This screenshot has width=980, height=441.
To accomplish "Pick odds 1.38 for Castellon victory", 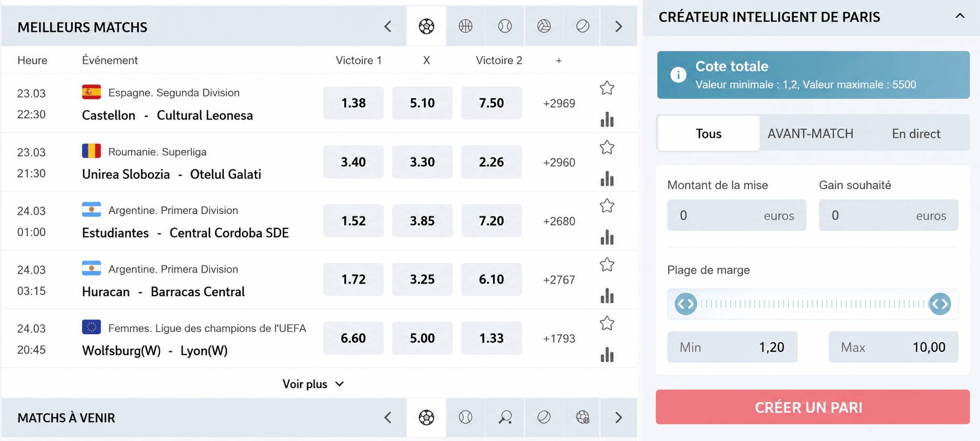I will click(x=353, y=103).
